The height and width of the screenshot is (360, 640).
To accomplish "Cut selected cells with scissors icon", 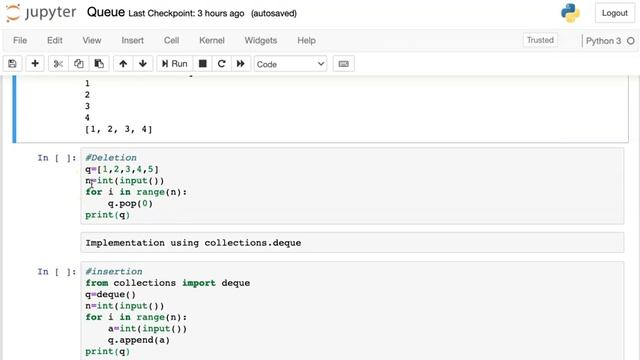I will pos(58,64).
